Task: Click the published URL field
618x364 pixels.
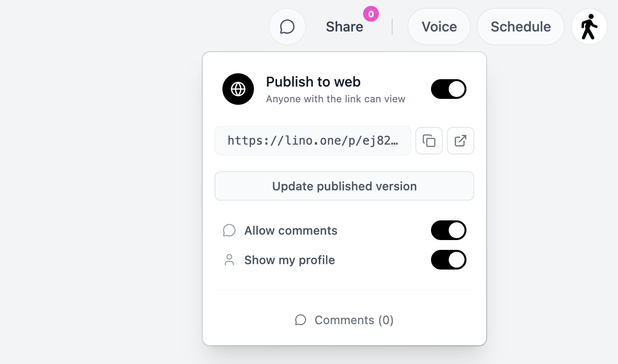Action: 312,141
